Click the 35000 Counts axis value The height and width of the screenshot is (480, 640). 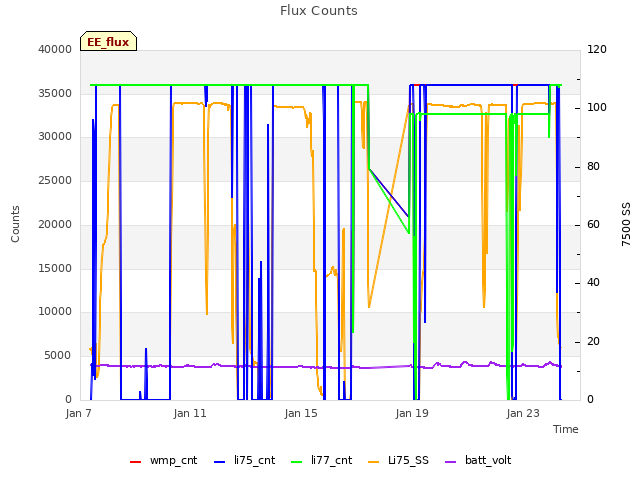pyautogui.click(x=55, y=93)
